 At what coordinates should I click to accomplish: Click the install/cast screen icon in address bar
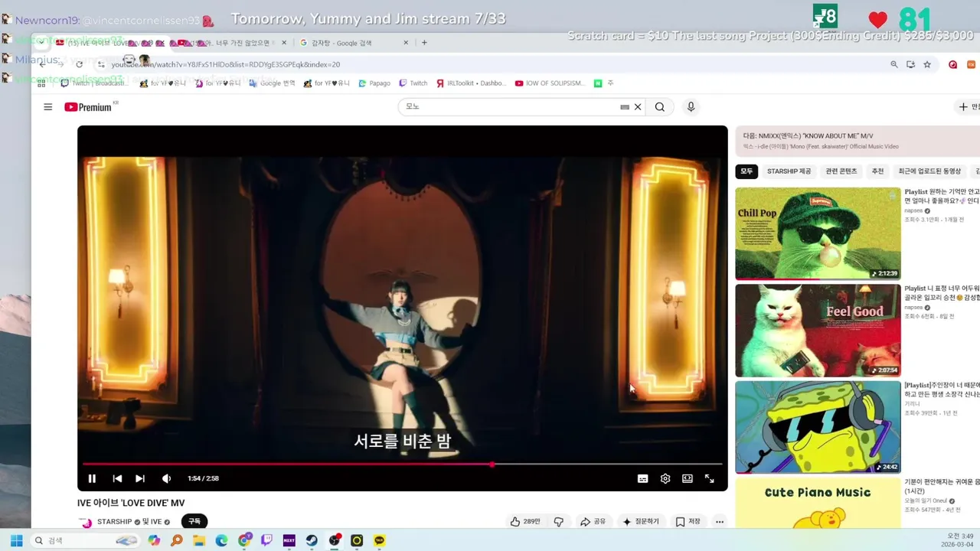pyautogui.click(x=910, y=64)
